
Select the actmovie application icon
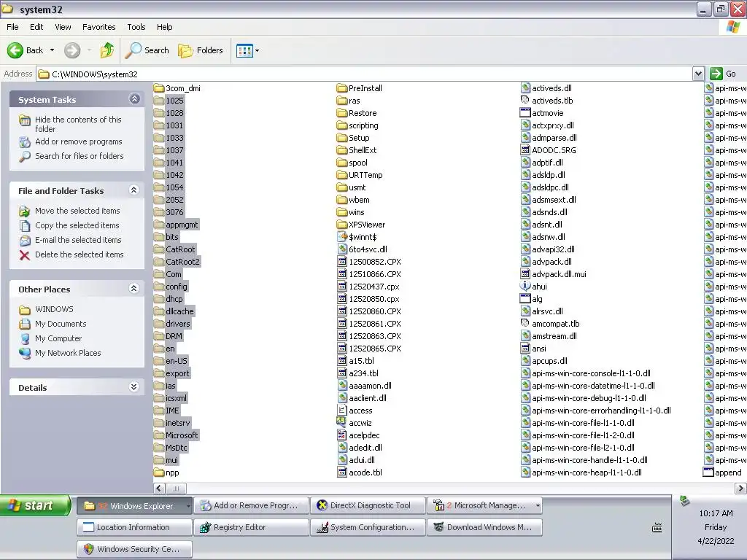[x=525, y=113]
